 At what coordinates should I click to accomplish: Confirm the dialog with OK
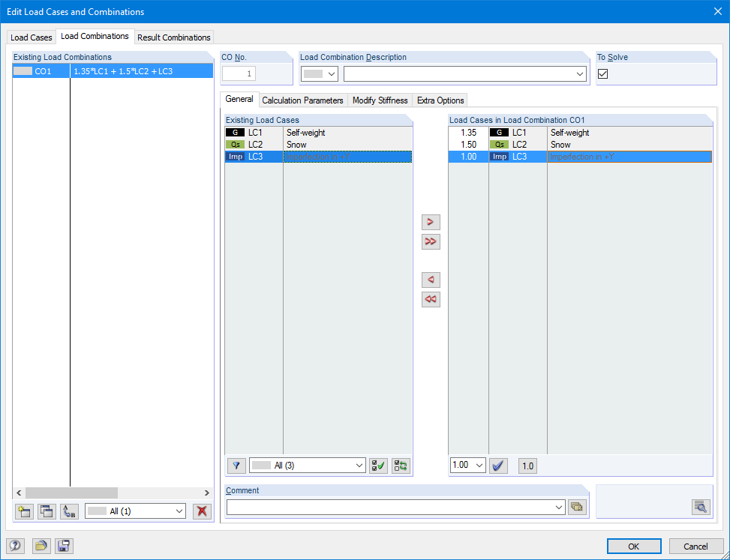tap(633, 546)
